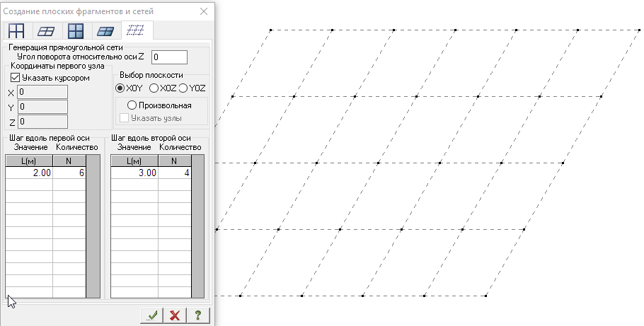This screenshot has height=326, width=644.
Task: Confirm with the green checkmark button
Action: pos(151,315)
